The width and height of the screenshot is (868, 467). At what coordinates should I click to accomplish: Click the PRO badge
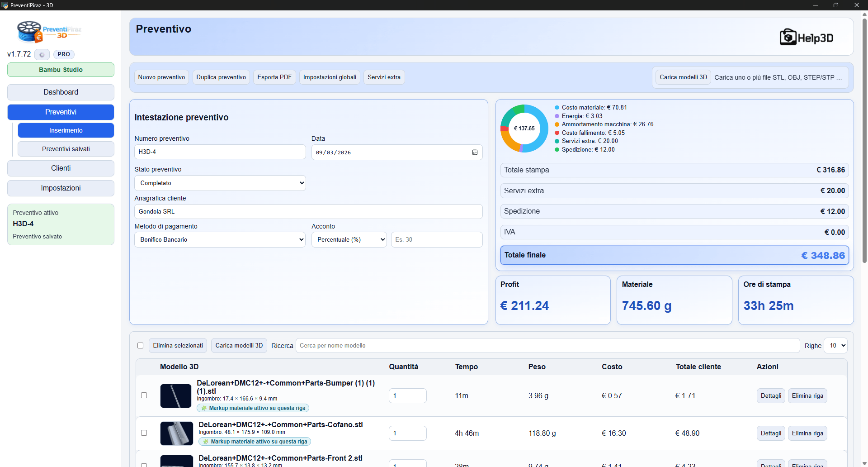coord(64,54)
